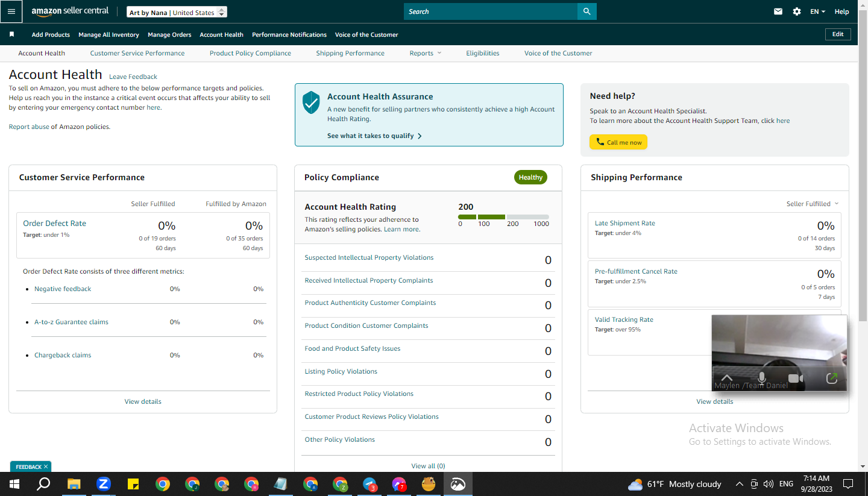Open the A-to-z Guarantee claims link

[71, 322]
